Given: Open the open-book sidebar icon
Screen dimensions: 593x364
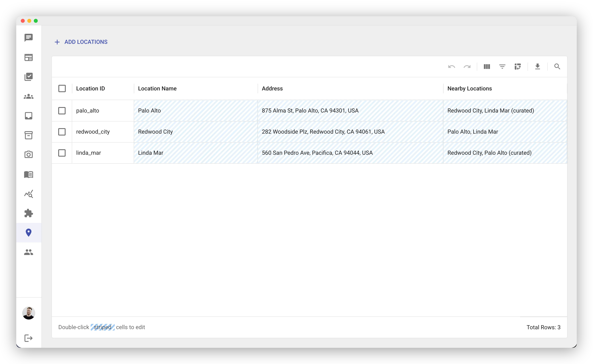Looking at the screenshot, I should 28,174.
